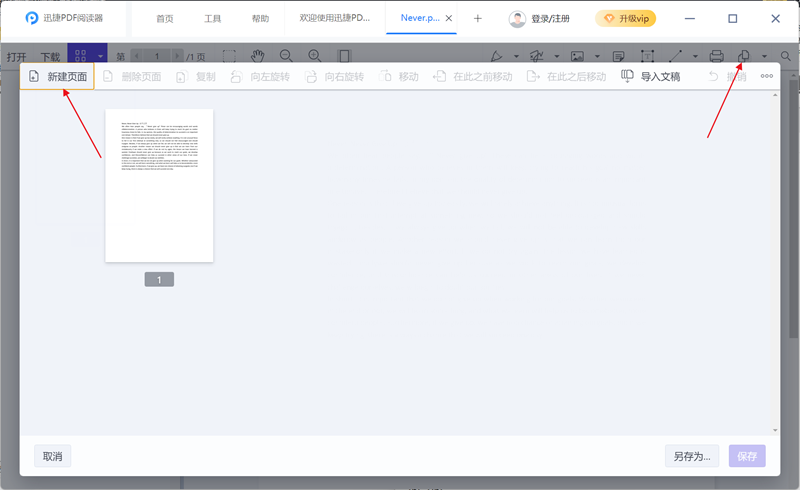Expand the signature tool dropdown
Screen dimensions: 800x490
557,56
